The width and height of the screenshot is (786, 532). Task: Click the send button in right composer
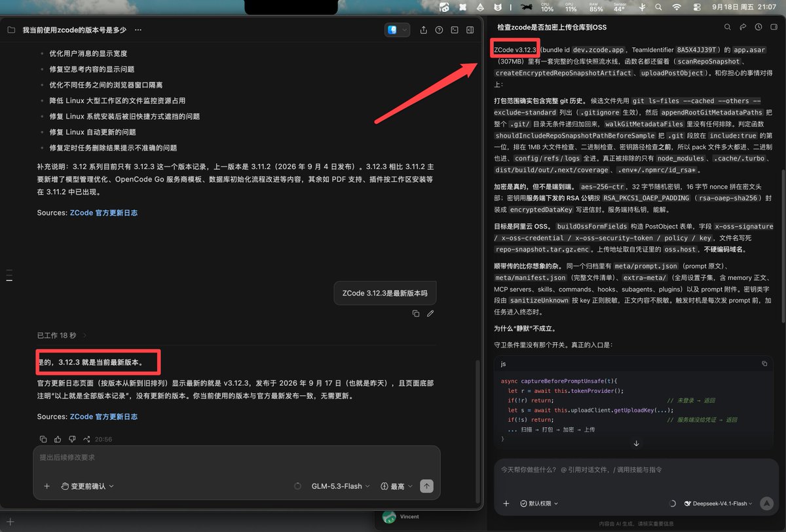(766, 504)
